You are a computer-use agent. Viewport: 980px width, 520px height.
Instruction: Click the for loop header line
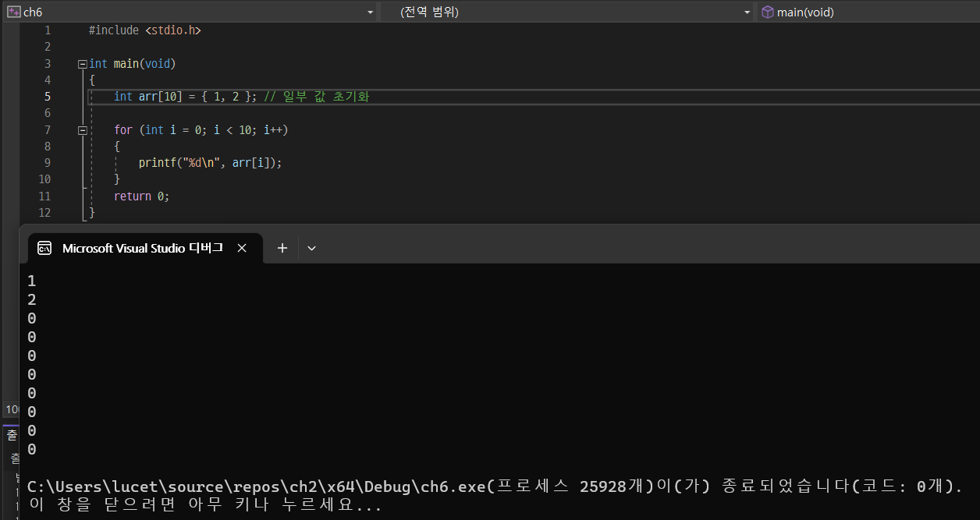click(x=201, y=130)
